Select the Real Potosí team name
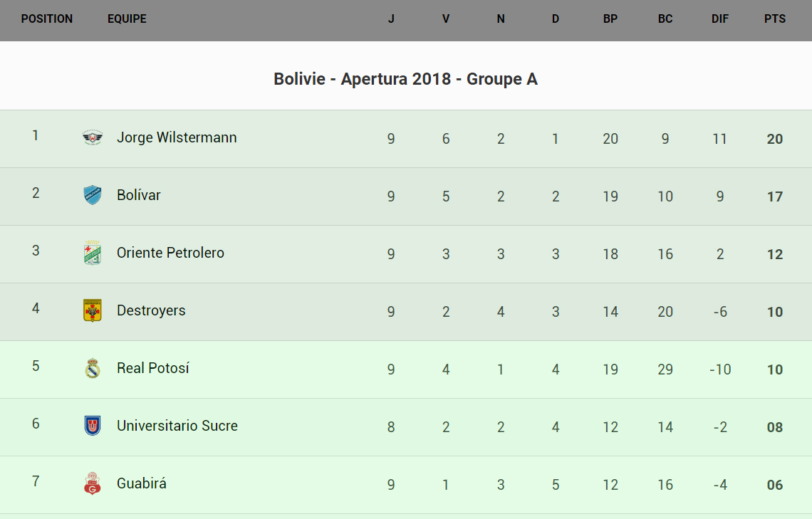Image resolution: width=812 pixels, height=519 pixels. [x=153, y=368]
